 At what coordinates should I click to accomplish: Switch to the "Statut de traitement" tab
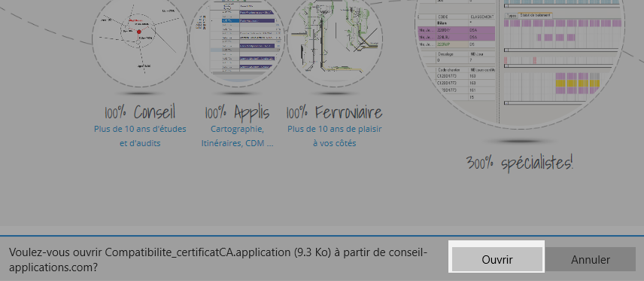(536, 15)
